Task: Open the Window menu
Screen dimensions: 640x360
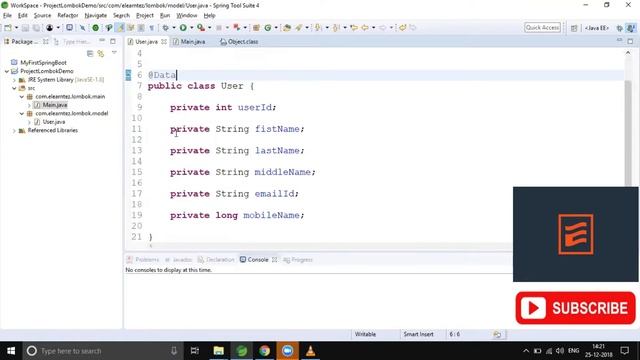Action: pyautogui.click(x=187, y=16)
